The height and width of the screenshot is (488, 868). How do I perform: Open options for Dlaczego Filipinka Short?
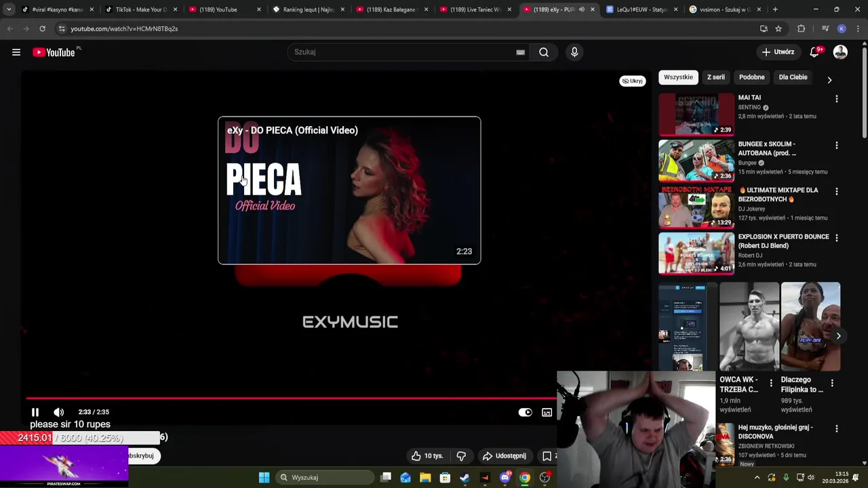(832, 383)
